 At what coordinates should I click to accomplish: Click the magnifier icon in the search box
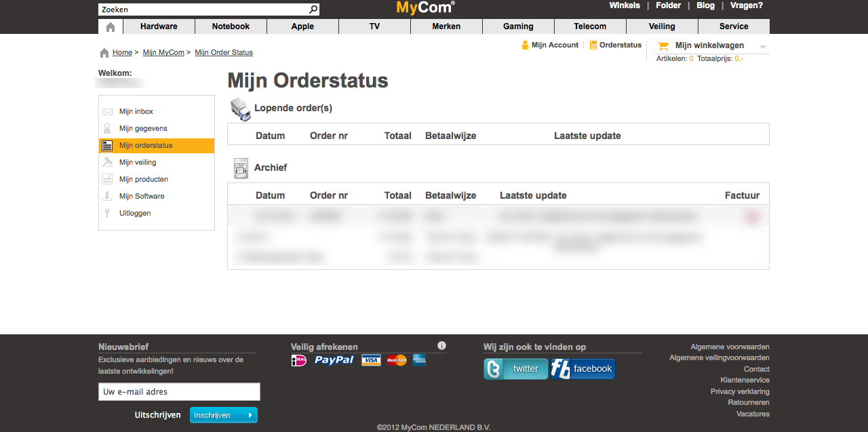pyautogui.click(x=313, y=9)
